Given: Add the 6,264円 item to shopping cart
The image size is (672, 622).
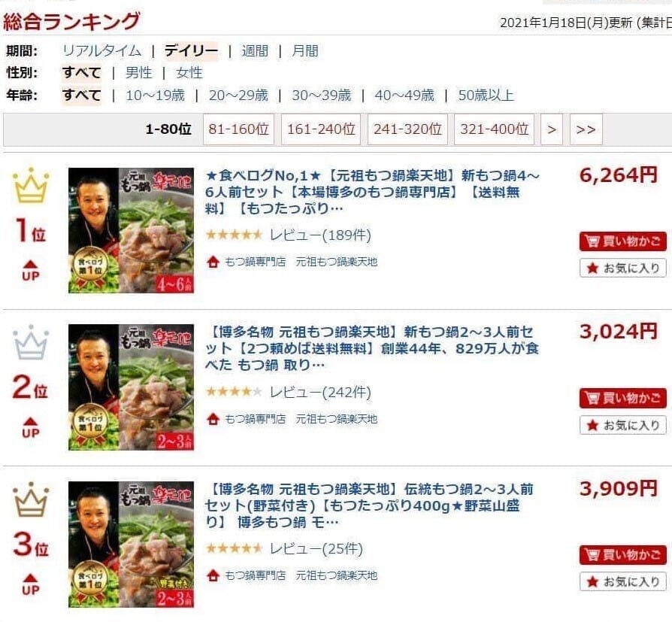Looking at the screenshot, I should (x=622, y=241).
